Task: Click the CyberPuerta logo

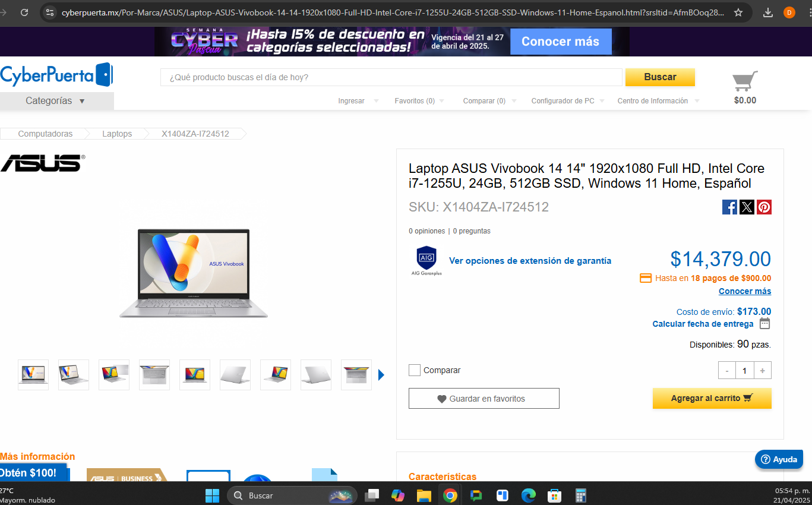Action: click(x=56, y=75)
